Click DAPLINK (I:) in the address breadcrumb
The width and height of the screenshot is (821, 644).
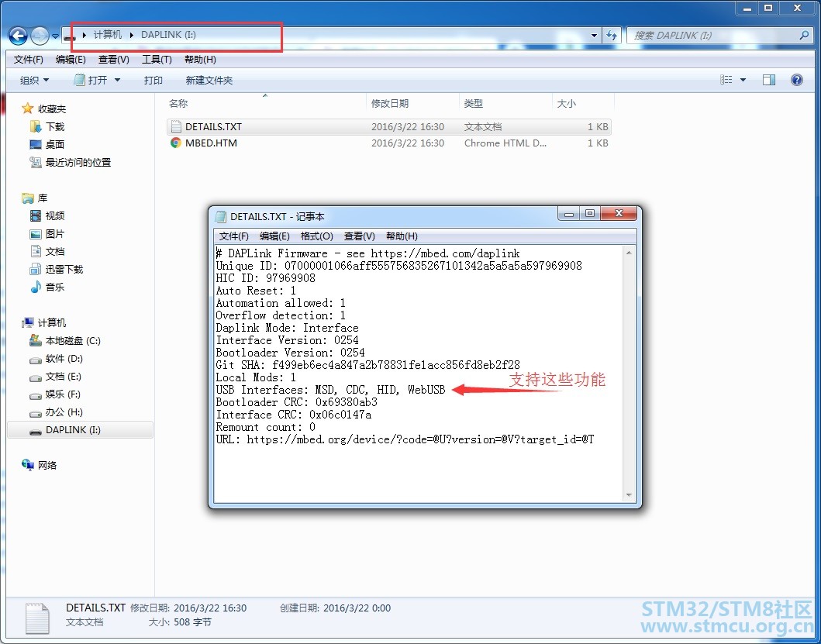pyautogui.click(x=168, y=35)
